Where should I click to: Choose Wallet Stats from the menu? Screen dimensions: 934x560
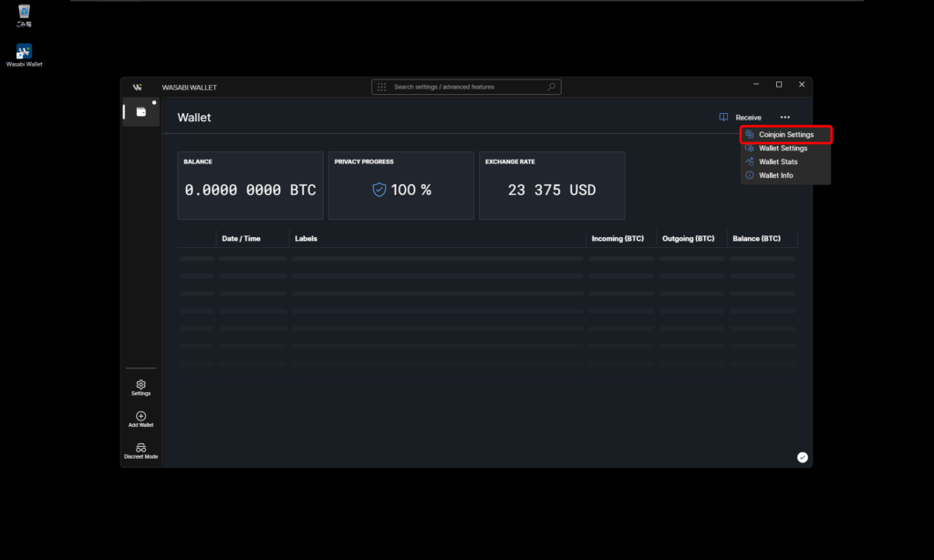coord(785,162)
